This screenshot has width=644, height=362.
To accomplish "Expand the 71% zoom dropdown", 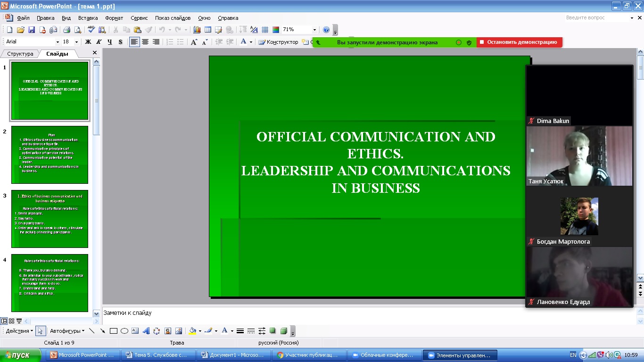I will [x=314, y=30].
